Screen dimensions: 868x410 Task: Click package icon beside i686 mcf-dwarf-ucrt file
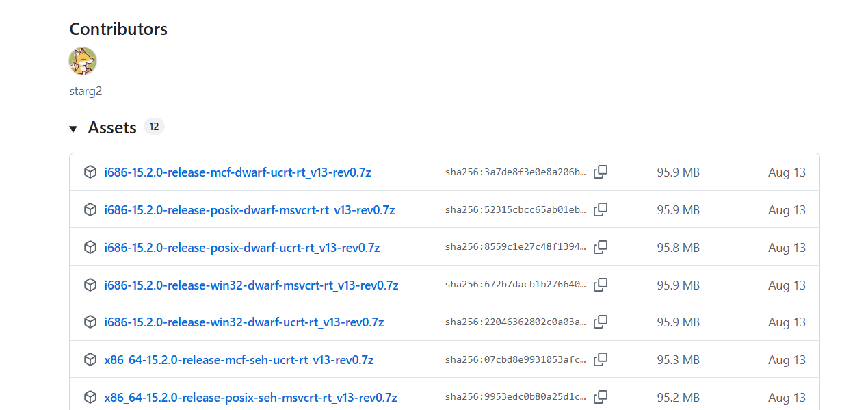pyautogui.click(x=90, y=172)
